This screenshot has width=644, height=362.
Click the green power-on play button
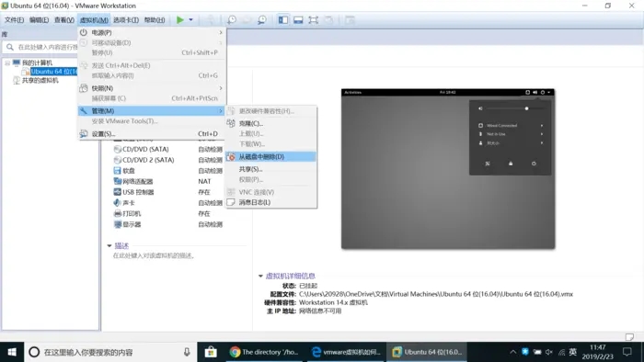[x=180, y=19]
